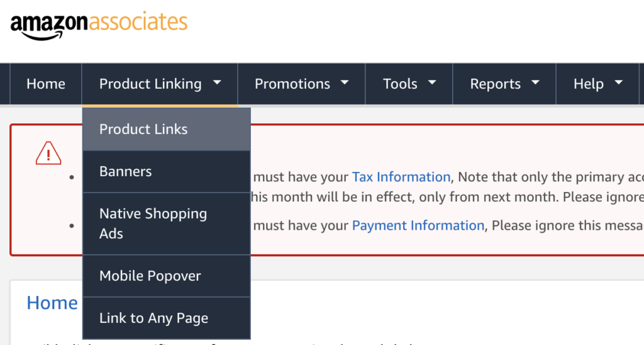Open the Tools dropdown arrow
The height and width of the screenshot is (345, 644).
pos(432,83)
